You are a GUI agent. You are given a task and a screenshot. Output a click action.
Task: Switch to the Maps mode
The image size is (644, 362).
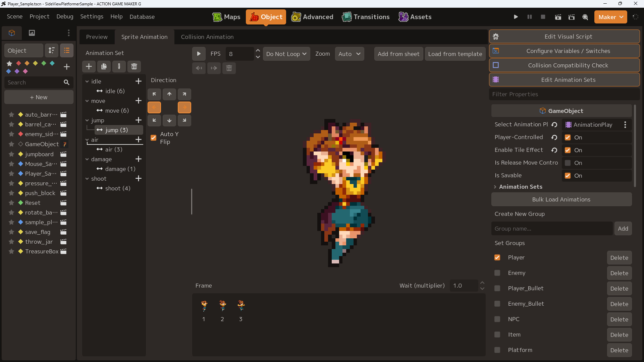click(x=226, y=17)
